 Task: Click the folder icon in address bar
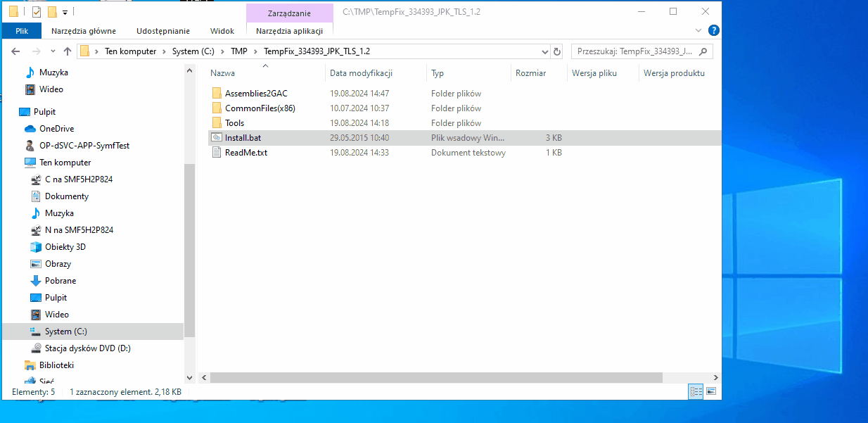85,51
